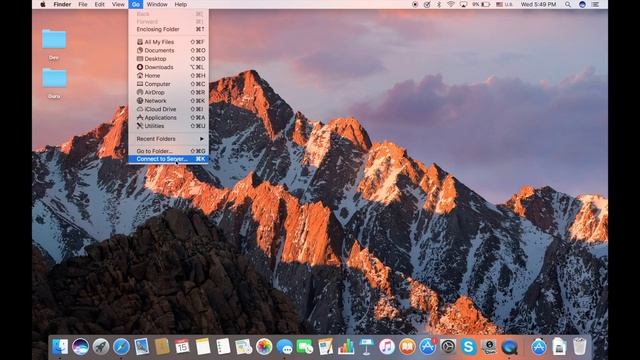Open the View menu
The width and height of the screenshot is (640, 360).
point(118,4)
